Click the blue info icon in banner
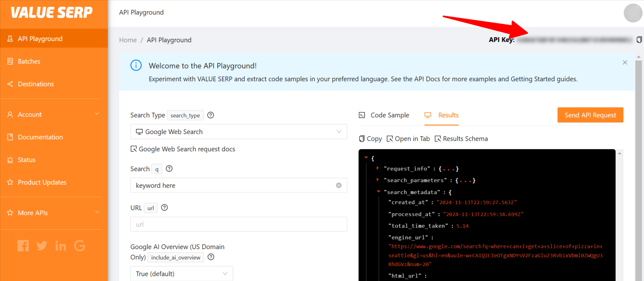 click(136, 65)
